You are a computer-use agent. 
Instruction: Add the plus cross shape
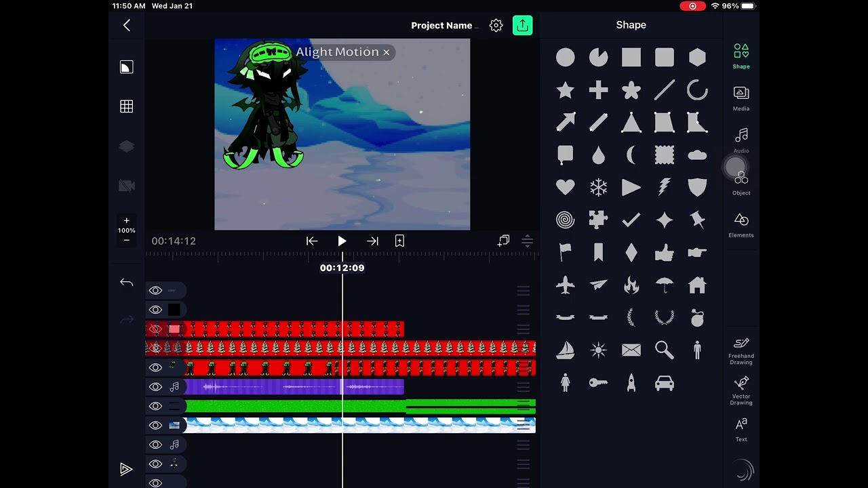pos(598,90)
